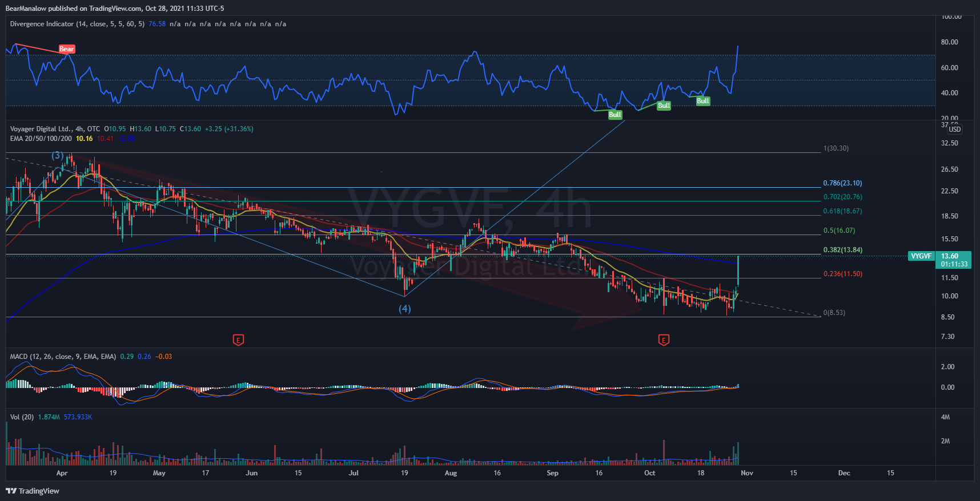
Task: Click the yellow 10.16 EMA value
Action: point(85,139)
